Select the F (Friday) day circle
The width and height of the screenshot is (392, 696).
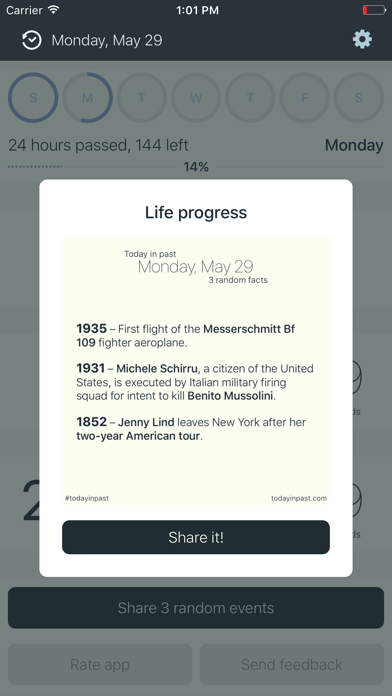point(305,98)
